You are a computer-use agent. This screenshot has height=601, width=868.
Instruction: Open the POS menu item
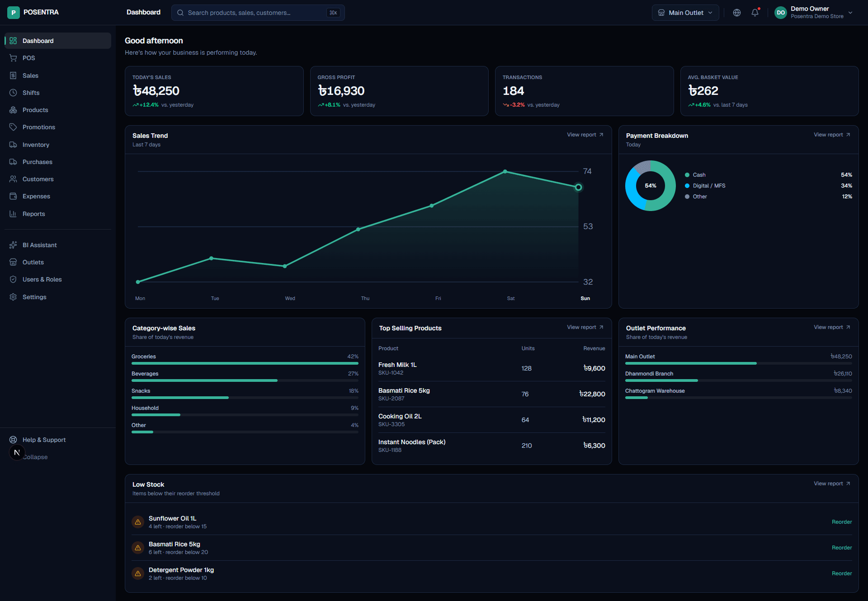coord(58,58)
